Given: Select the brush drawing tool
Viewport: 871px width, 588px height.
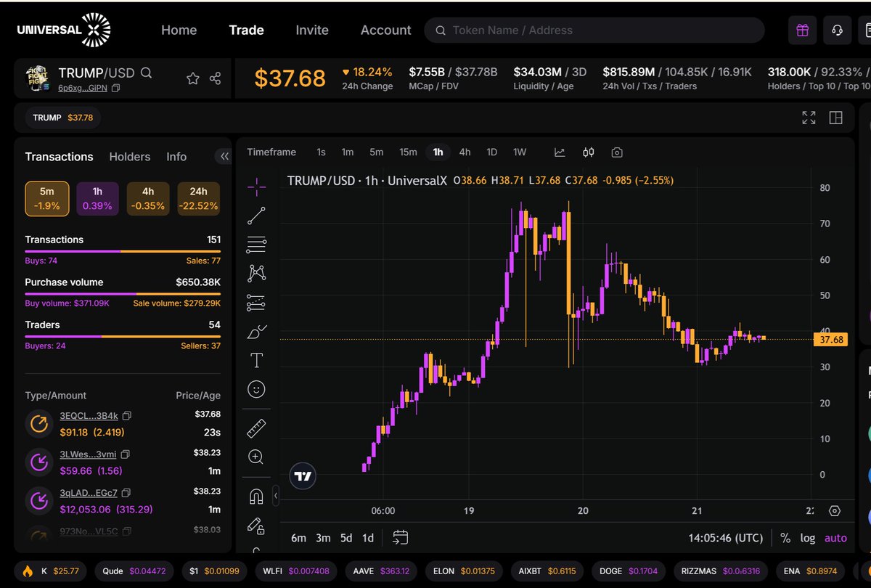Looking at the screenshot, I should tap(256, 332).
